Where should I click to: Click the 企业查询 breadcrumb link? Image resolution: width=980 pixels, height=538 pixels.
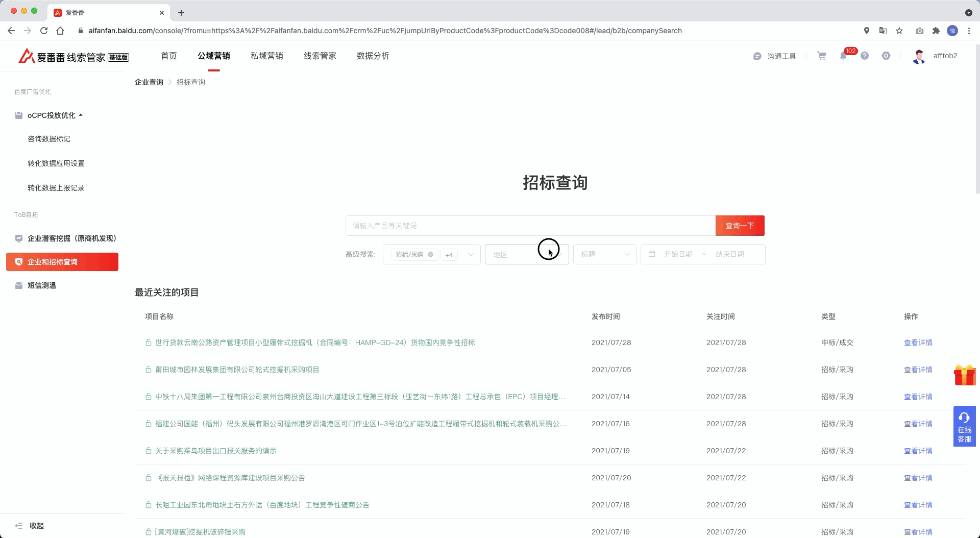click(149, 82)
